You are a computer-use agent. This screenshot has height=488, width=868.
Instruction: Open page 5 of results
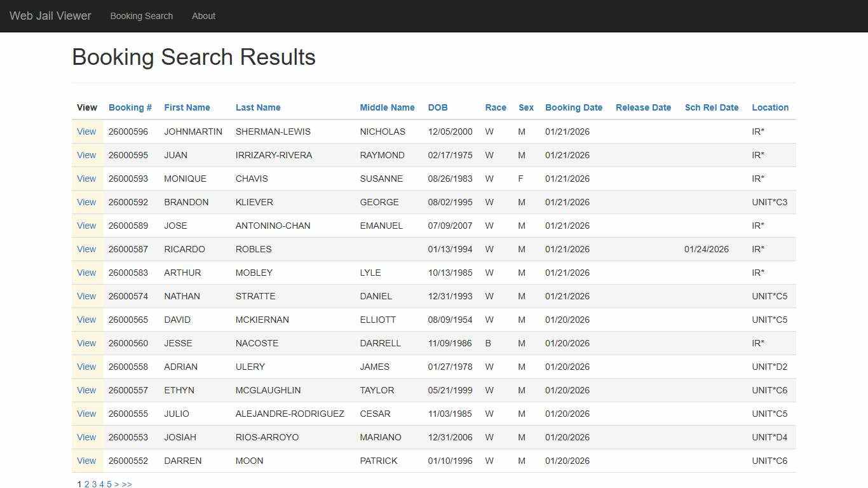pyautogui.click(x=109, y=484)
